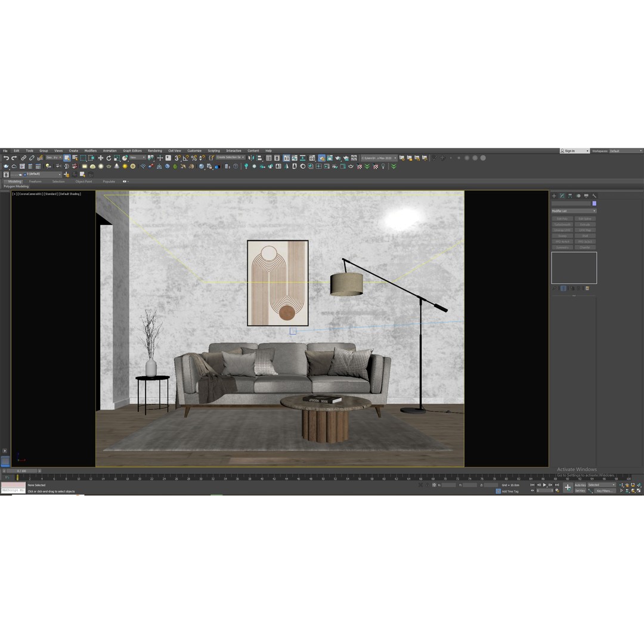This screenshot has width=644, height=644.
Task: Open the project path dropdown
Action: pyautogui.click(x=379, y=157)
